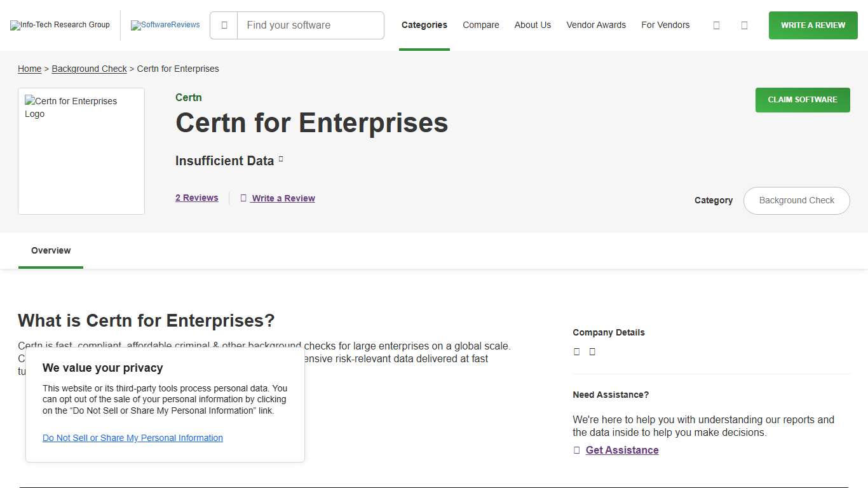
Task: Click the second Company Details icon
Action: pos(592,351)
